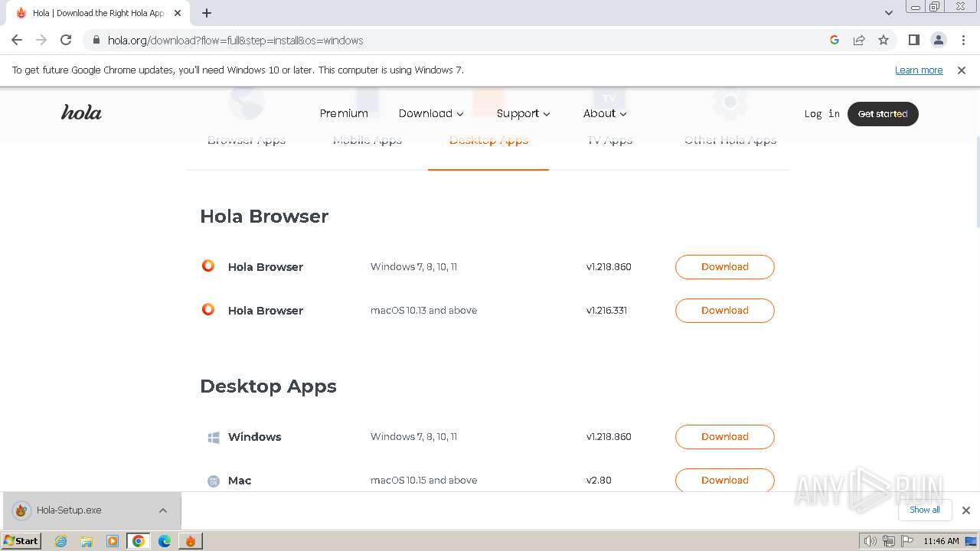The width and height of the screenshot is (980, 551).
Task: Download Hola Browser for macOS
Action: tap(724, 311)
